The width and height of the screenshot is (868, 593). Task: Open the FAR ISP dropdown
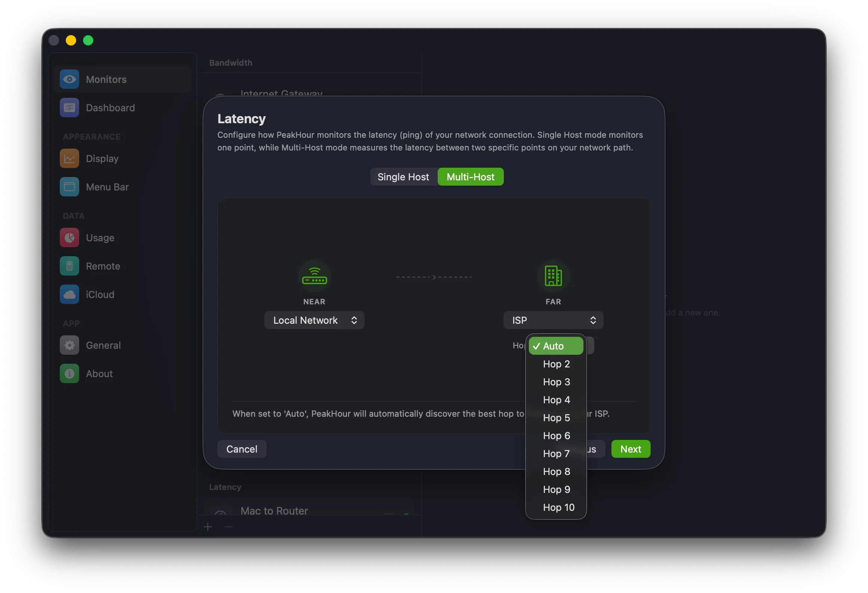coord(553,320)
